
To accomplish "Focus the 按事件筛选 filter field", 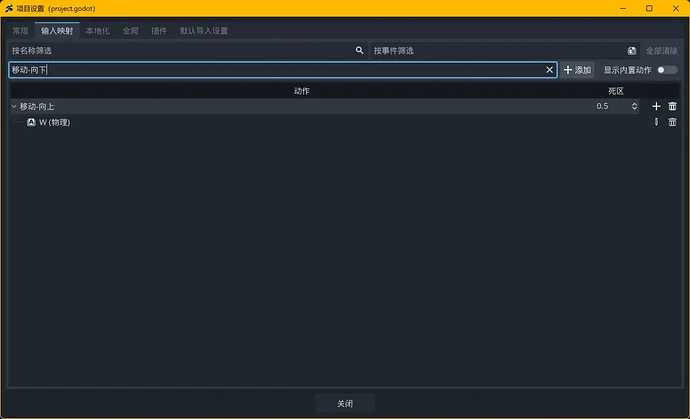I will (x=495, y=50).
